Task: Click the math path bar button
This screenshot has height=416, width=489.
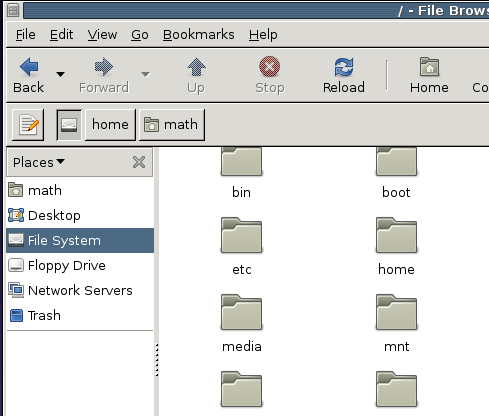Action: (x=172, y=125)
